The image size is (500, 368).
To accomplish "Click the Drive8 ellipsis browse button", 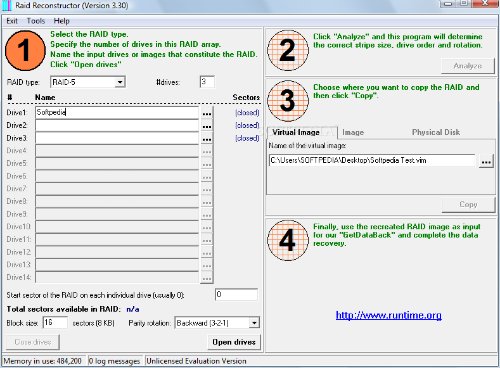I will point(207,202).
